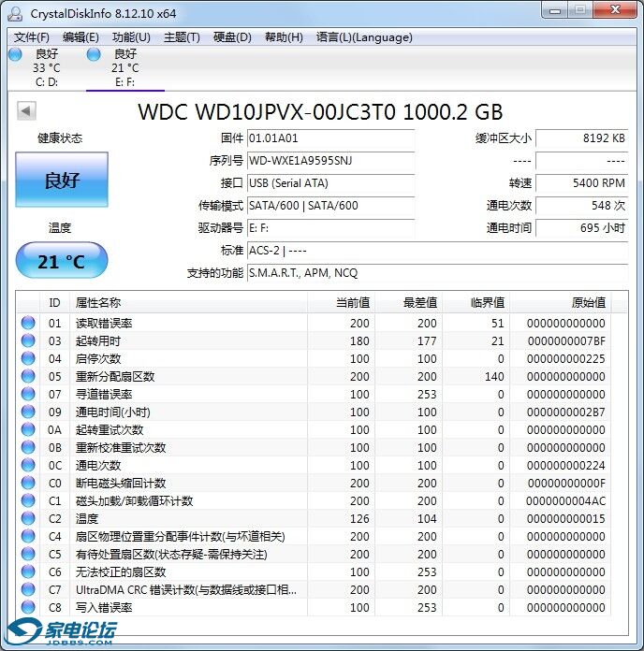Click the 固件 firmware value field

point(329,138)
